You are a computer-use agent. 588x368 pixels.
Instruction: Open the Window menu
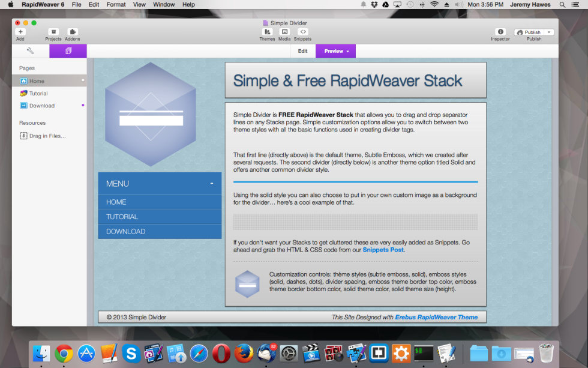tap(164, 4)
